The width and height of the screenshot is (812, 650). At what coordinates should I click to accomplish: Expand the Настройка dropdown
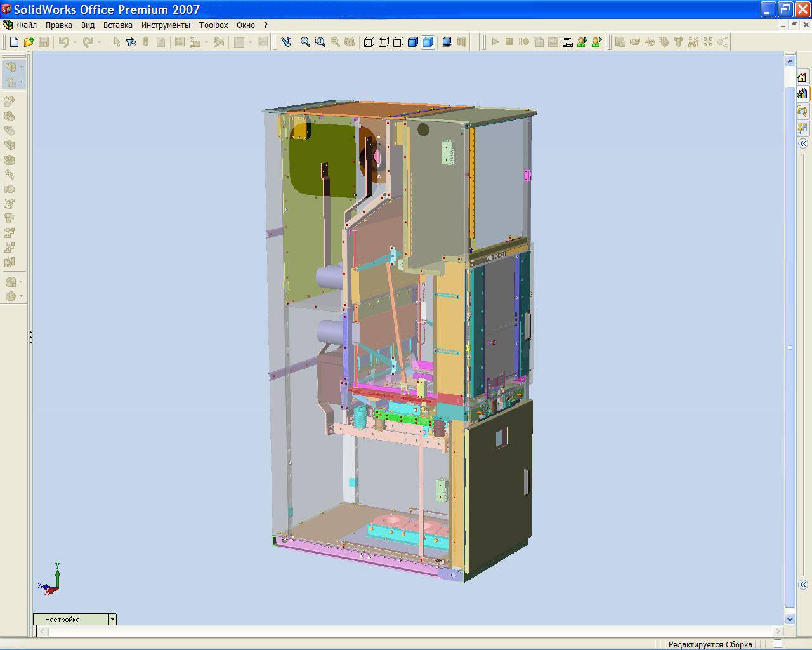(112, 619)
